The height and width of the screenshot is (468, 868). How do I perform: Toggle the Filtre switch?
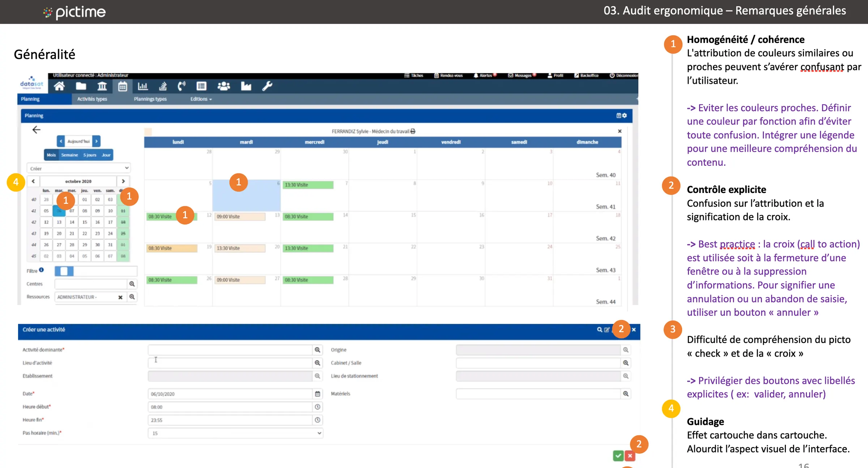click(x=64, y=271)
